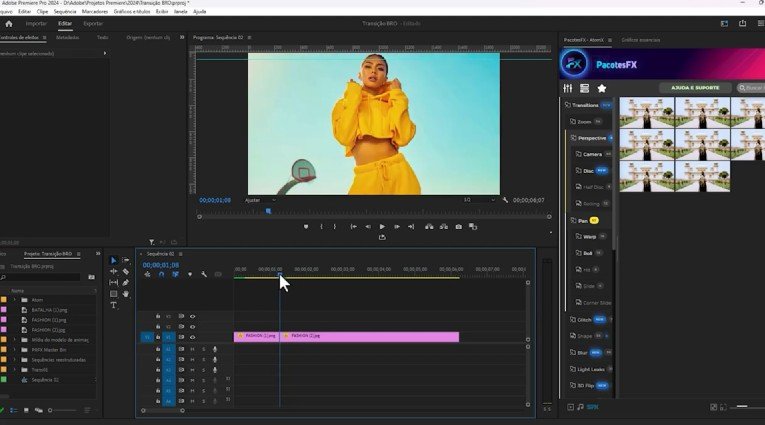
Task: Toggle the lock on track V1
Action: click(x=158, y=337)
